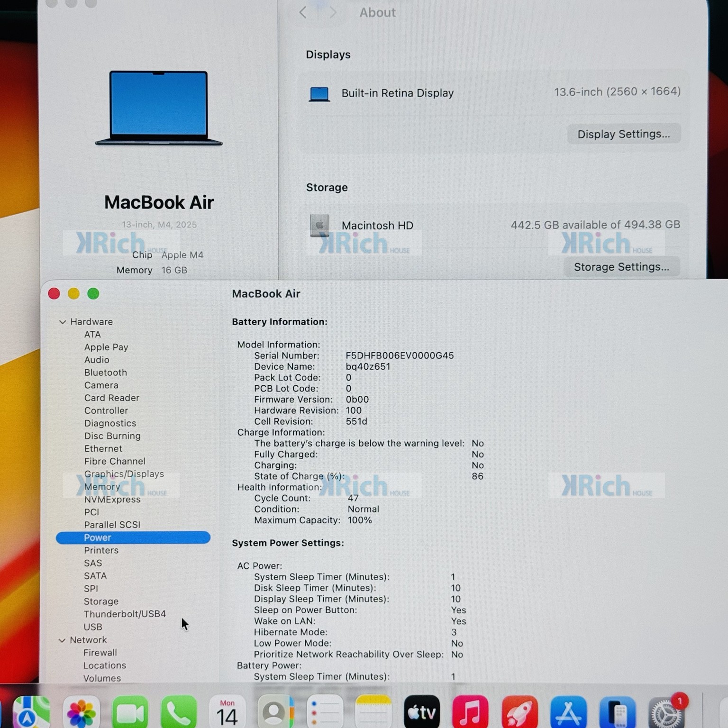Click the Macintosh HD drive icon
Image resolution: width=728 pixels, height=728 pixels.
click(x=319, y=225)
